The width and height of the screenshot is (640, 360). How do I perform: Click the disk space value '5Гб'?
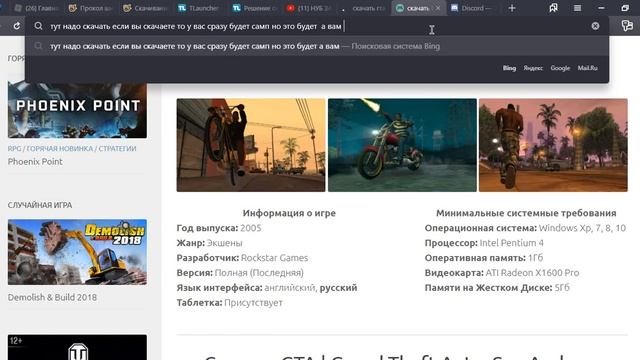click(562, 288)
